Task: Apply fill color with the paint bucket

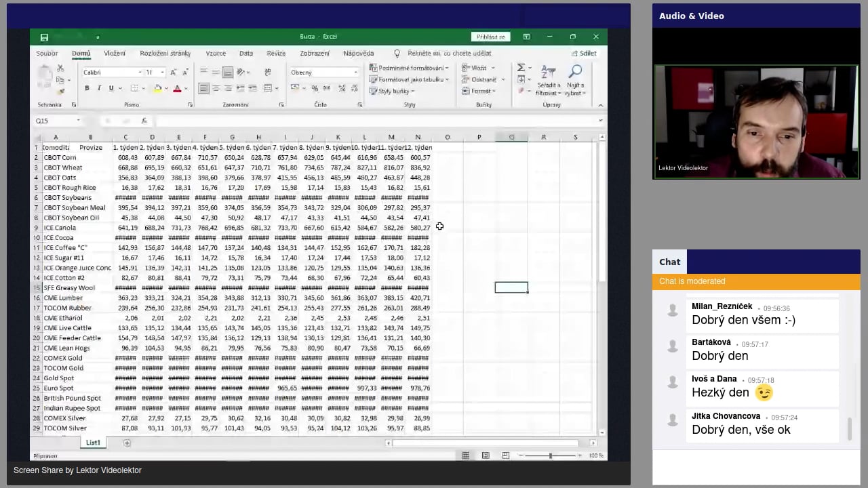Action: click(157, 88)
